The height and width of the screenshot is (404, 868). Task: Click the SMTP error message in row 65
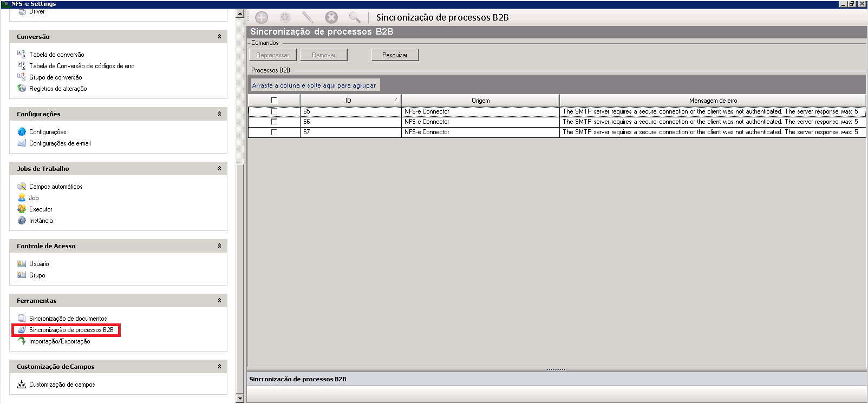710,111
